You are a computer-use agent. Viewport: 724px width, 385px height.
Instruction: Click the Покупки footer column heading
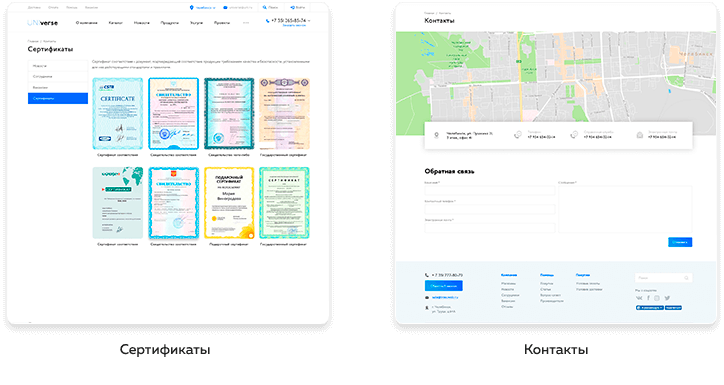click(583, 275)
